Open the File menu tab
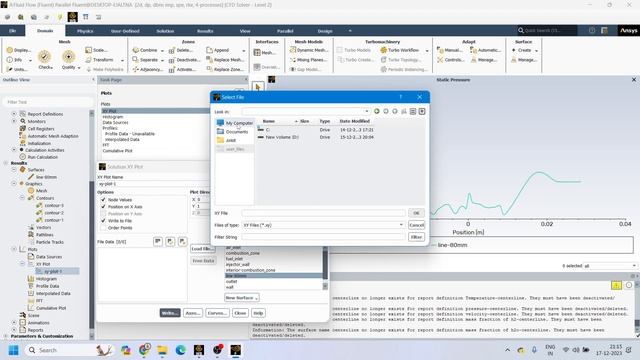The height and width of the screenshot is (360, 640). pos(13,31)
